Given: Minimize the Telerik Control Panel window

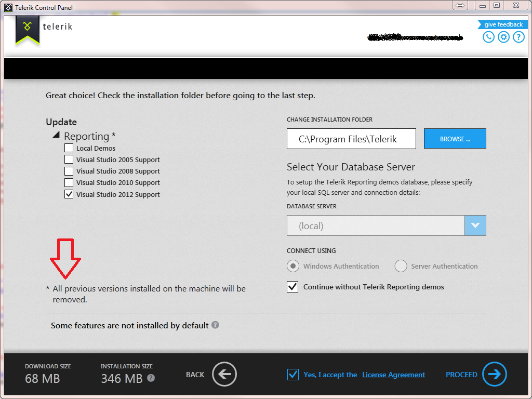Looking at the screenshot, I should tap(483, 5).
